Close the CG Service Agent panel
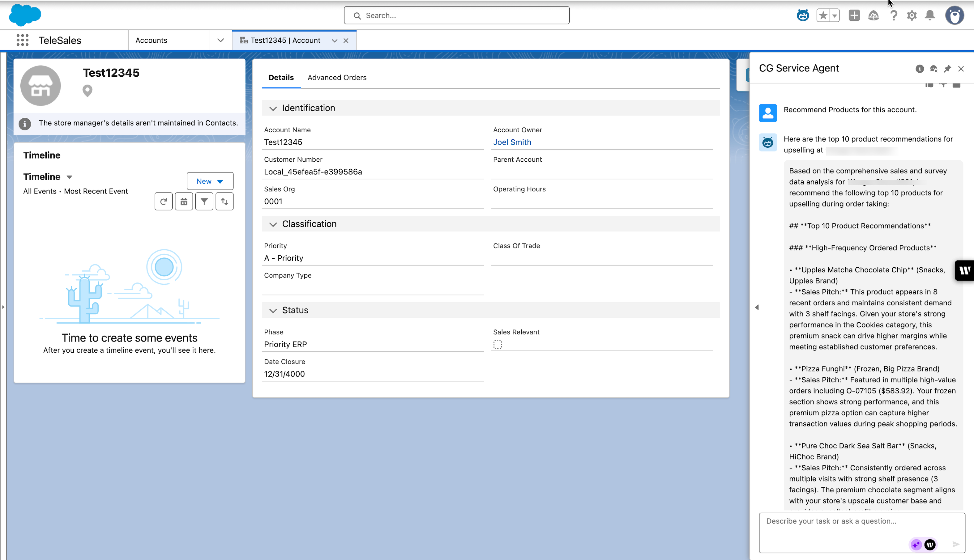Image resolution: width=974 pixels, height=560 pixels. point(961,69)
